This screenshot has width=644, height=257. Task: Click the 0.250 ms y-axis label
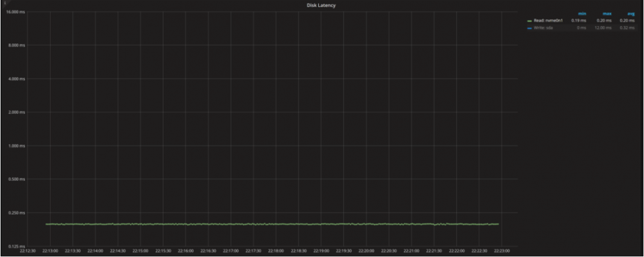17,213
